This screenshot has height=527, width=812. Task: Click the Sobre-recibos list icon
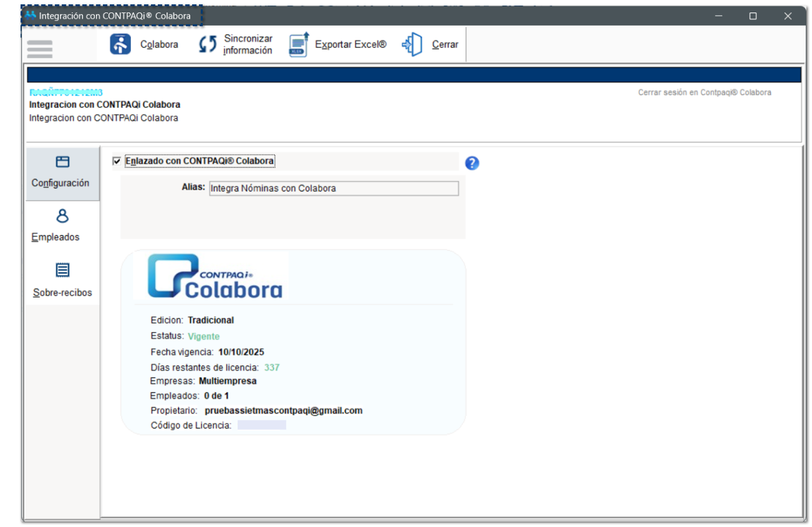tap(62, 270)
